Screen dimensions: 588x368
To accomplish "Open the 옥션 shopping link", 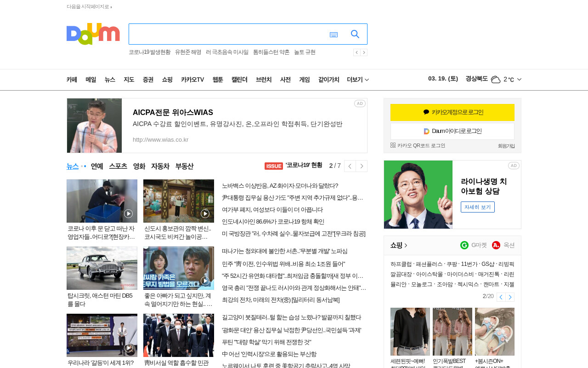I will 503,245.
